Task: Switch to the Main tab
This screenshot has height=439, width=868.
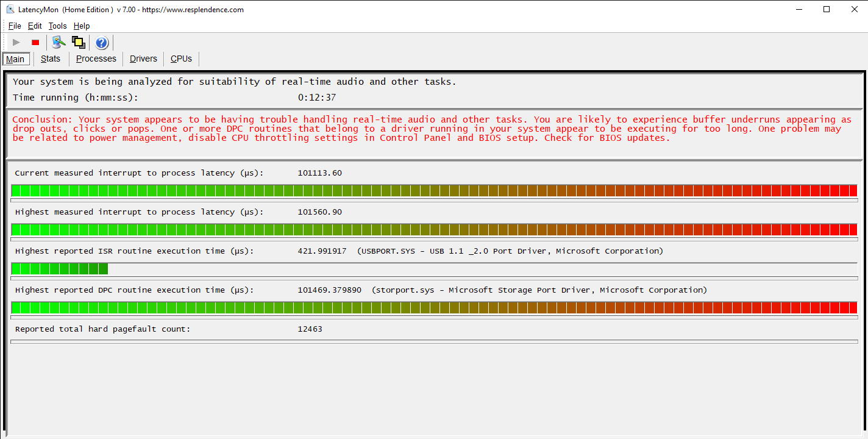Action: coord(15,59)
